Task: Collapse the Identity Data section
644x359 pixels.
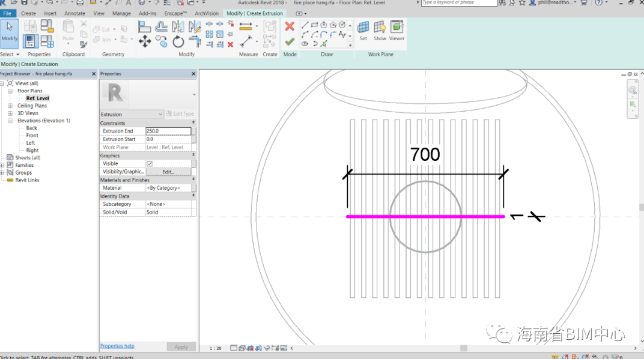Action: [x=193, y=196]
